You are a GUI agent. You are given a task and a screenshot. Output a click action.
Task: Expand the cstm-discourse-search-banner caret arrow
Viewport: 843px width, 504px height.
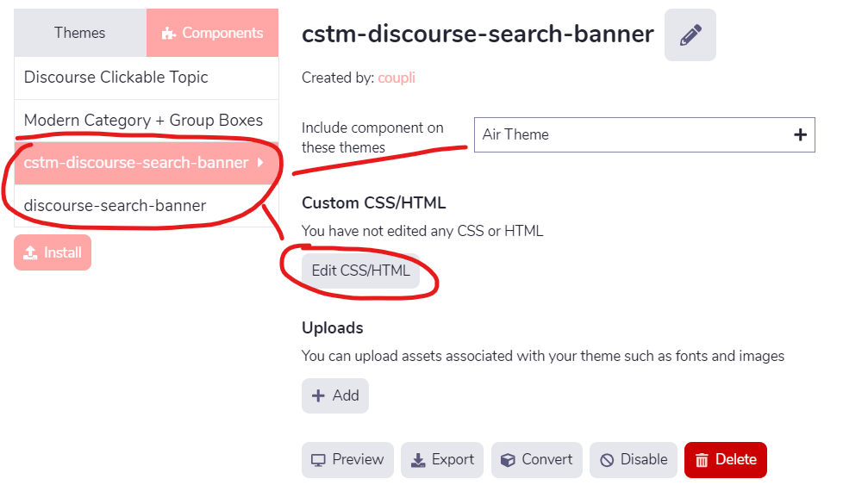pyautogui.click(x=260, y=162)
